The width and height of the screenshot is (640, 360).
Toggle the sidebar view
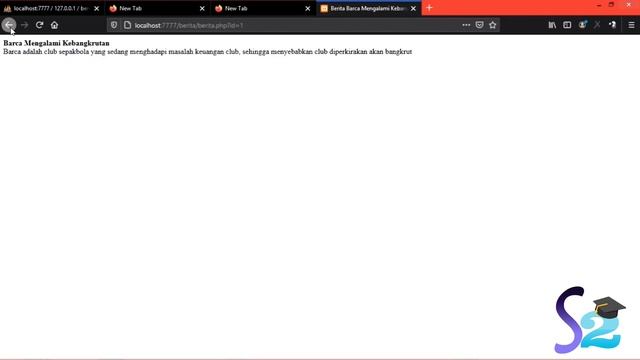(x=567, y=25)
